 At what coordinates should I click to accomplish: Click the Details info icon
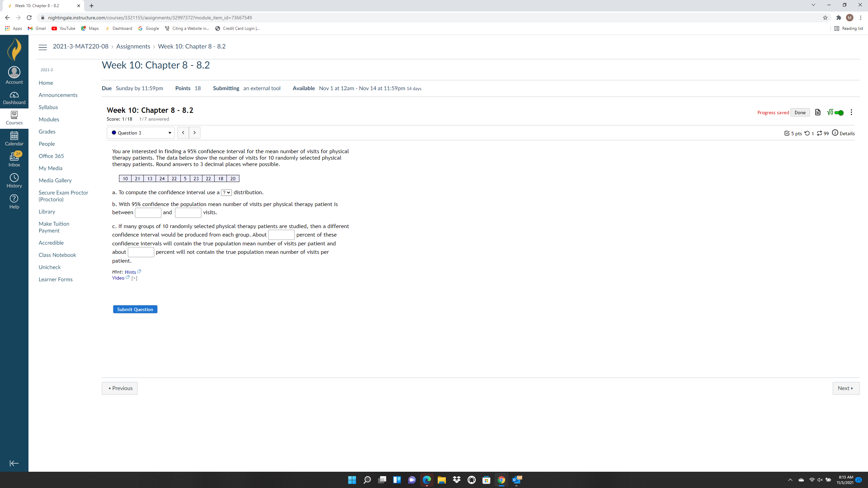(835, 133)
